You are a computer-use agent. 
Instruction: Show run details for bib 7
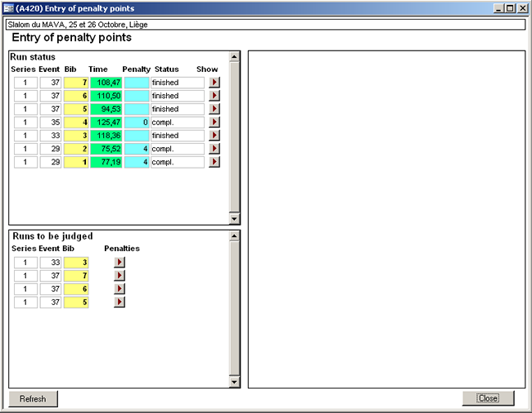[x=214, y=83]
